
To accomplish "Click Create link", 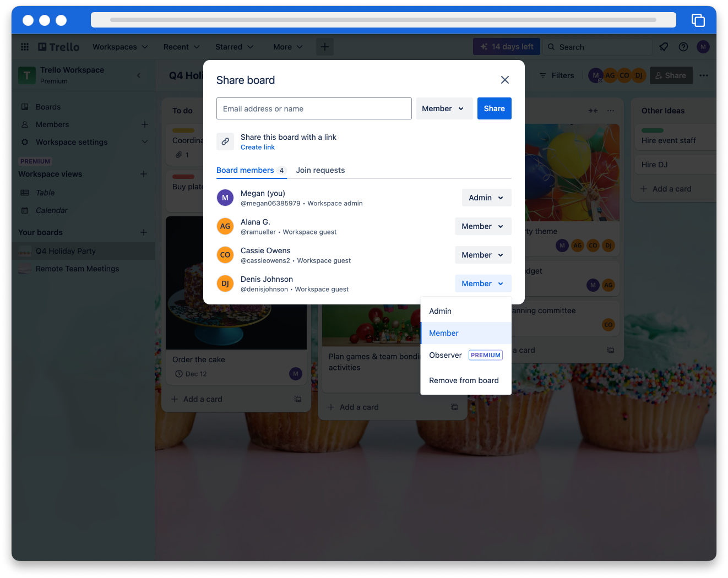I will pos(258,147).
